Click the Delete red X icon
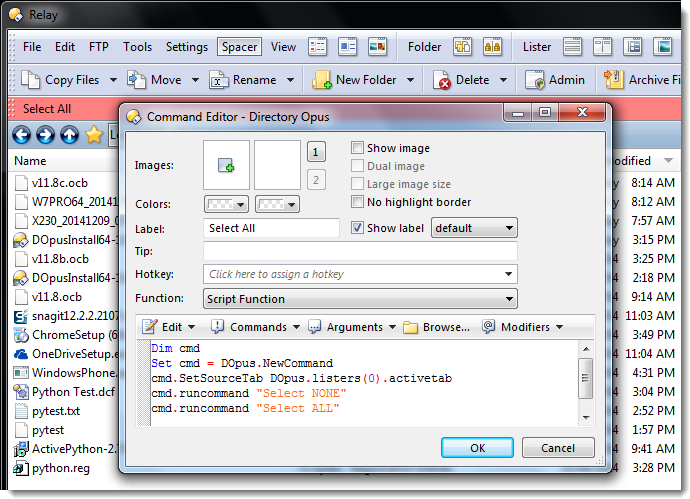This screenshot has width=690, height=499. click(442, 80)
